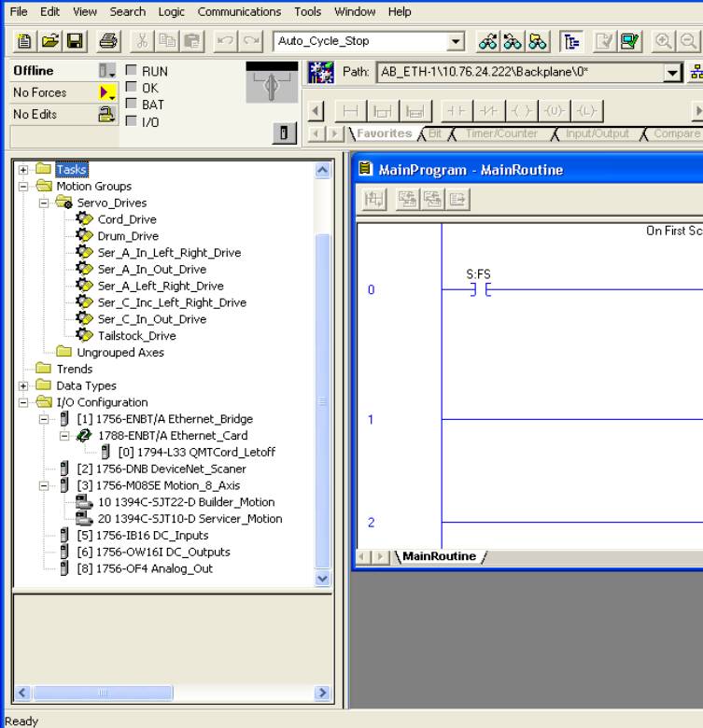This screenshot has width=703, height=728.
Task: Open the Auto_Cycle_Stop search dropdown
Action: pyautogui.click(x=457, y=41)
